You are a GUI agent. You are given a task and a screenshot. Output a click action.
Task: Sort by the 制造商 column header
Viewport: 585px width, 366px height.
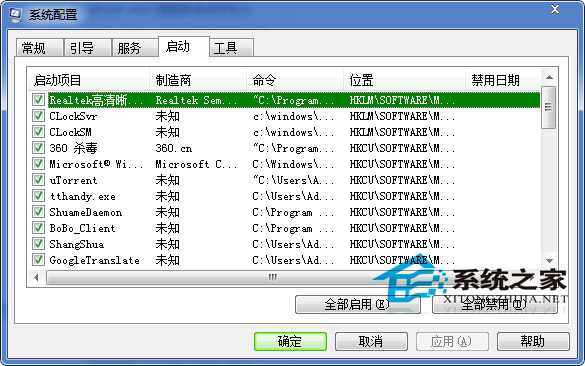[198, 80]
